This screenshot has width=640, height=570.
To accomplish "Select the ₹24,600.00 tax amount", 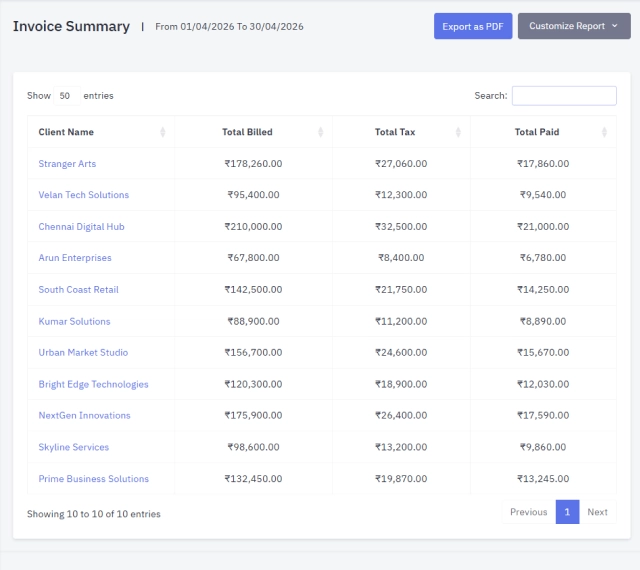I will pos(401,352).
